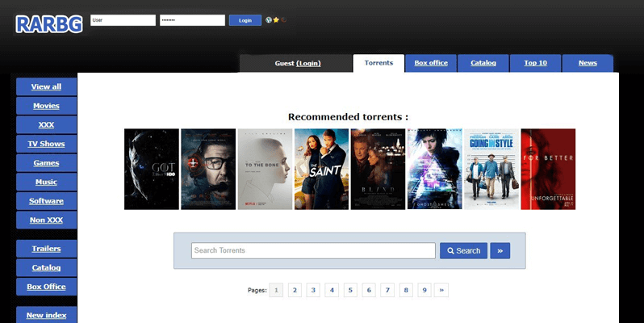Open the Guest (Login) link

coord(298,63)
